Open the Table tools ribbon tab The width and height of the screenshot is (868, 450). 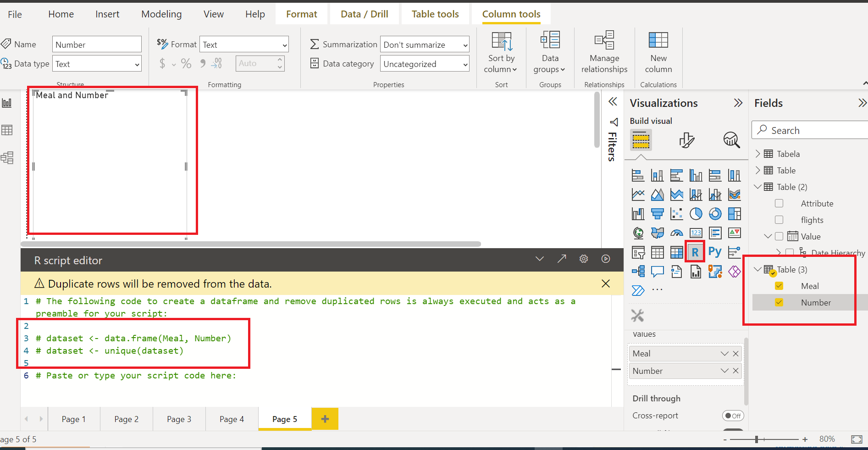(x=435, y=14)
